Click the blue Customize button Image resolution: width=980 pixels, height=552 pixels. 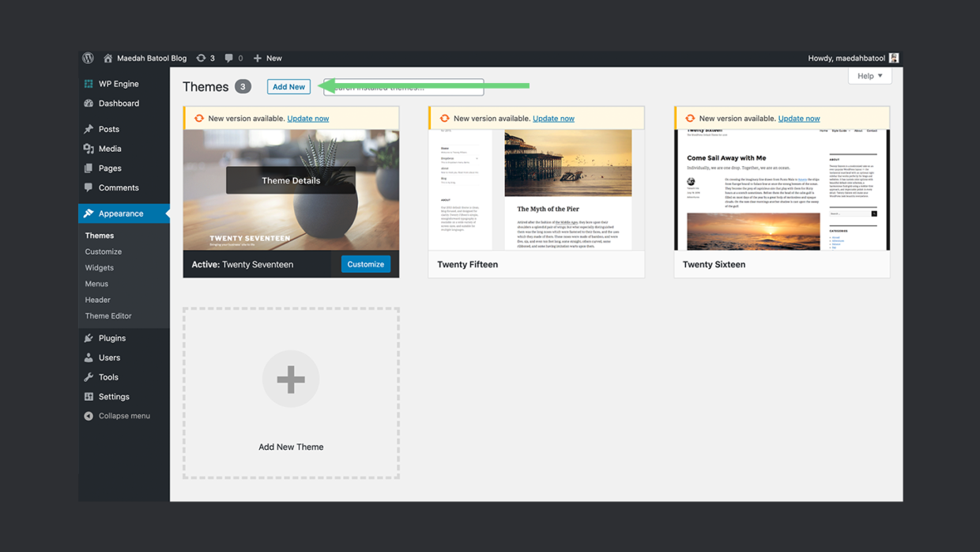[366, 264]
